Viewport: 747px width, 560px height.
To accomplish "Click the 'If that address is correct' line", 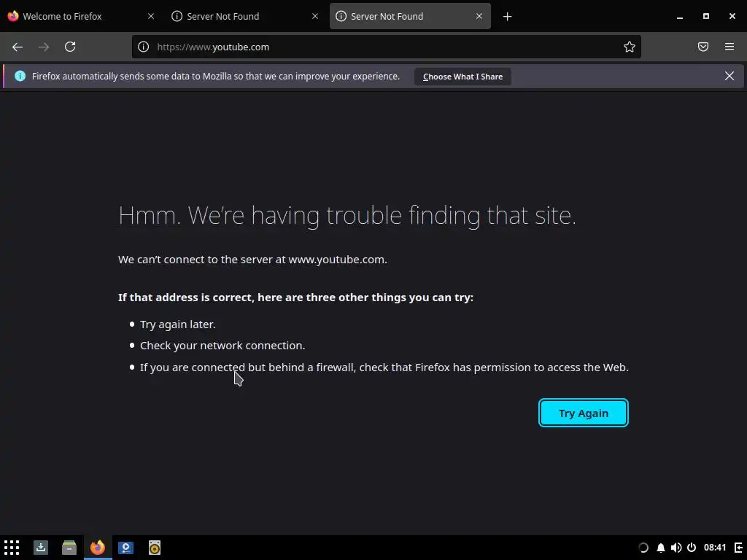I will pos(296,297).
